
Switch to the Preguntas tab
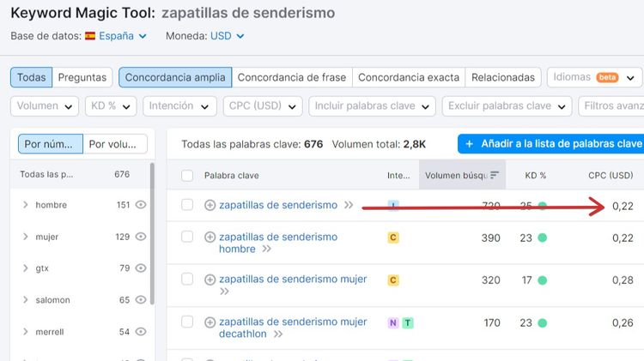click(82, 77)
